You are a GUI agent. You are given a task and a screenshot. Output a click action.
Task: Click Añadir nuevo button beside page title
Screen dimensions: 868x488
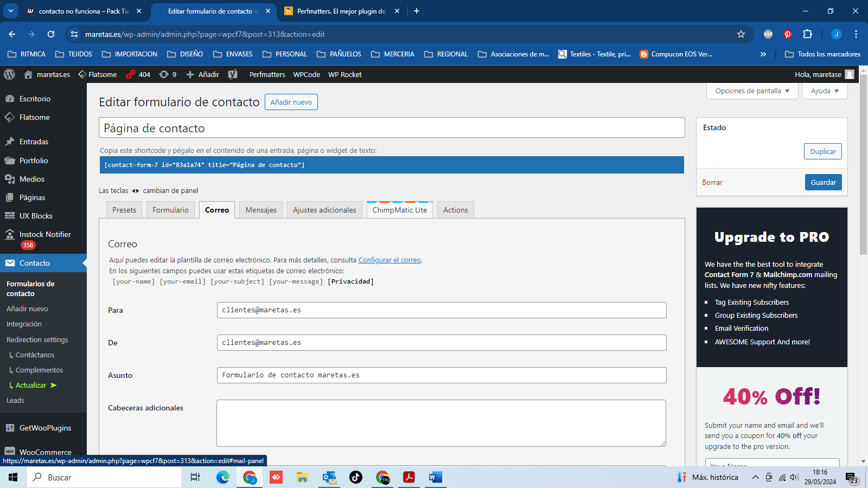click(291, 102)
